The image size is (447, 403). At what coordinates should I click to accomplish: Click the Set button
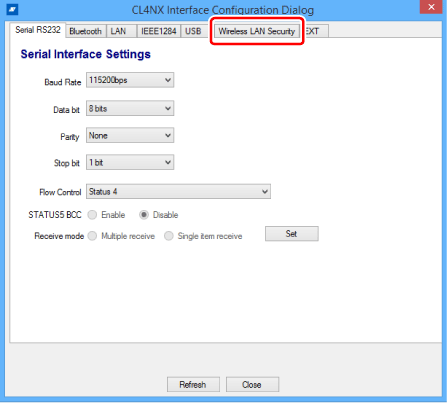coord(292,234)
